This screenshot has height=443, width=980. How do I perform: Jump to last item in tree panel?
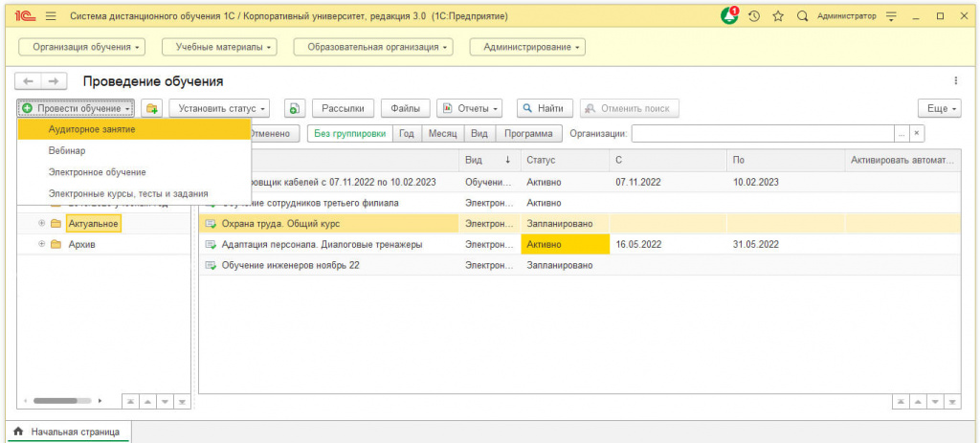pyautogui.click(x=182, y=401)
